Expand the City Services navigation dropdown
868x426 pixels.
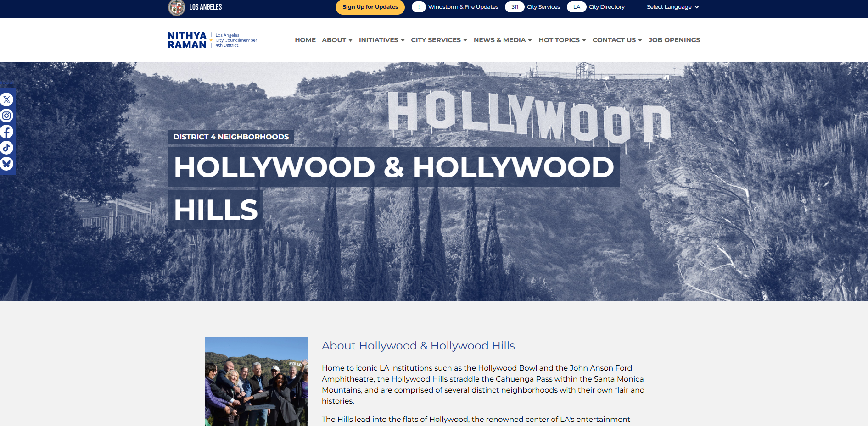tap(439, 40)
